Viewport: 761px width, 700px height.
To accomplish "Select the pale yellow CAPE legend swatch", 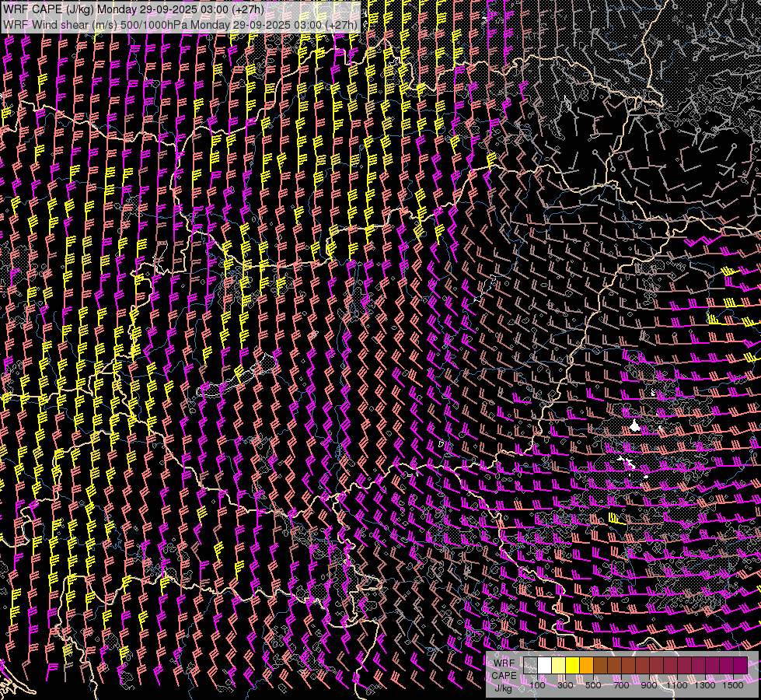I will click(558, 666).
